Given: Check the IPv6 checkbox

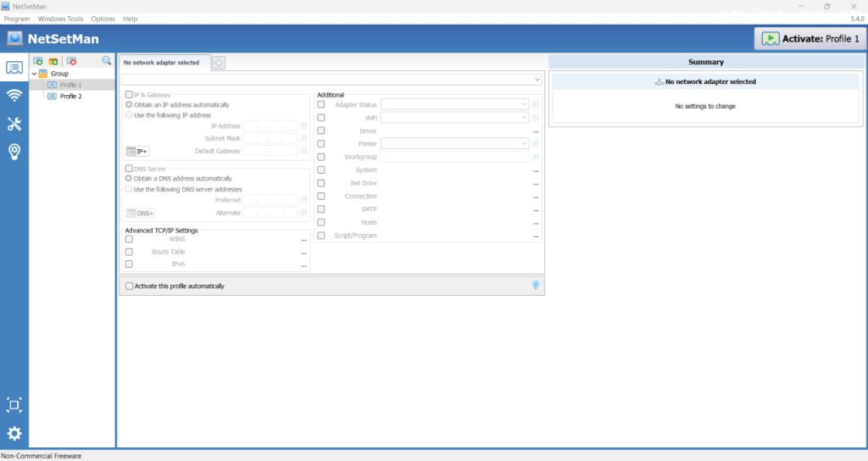Looking at the screenshot, I should (x=129, y=264).
